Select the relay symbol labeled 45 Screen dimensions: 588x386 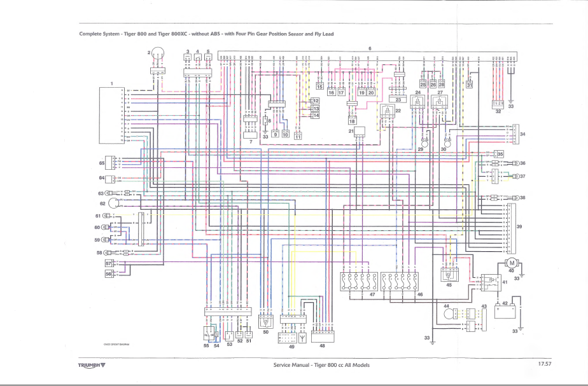pos(450,274)
